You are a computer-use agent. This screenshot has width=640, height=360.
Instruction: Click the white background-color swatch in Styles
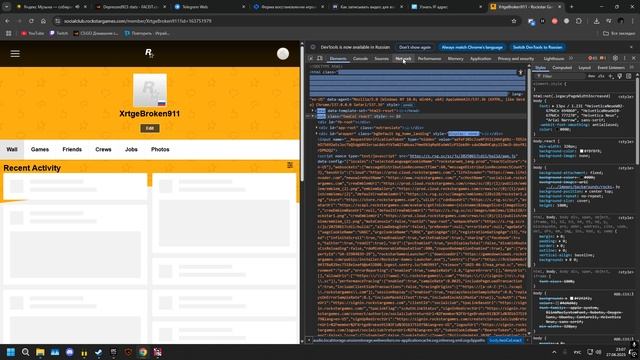582,151
